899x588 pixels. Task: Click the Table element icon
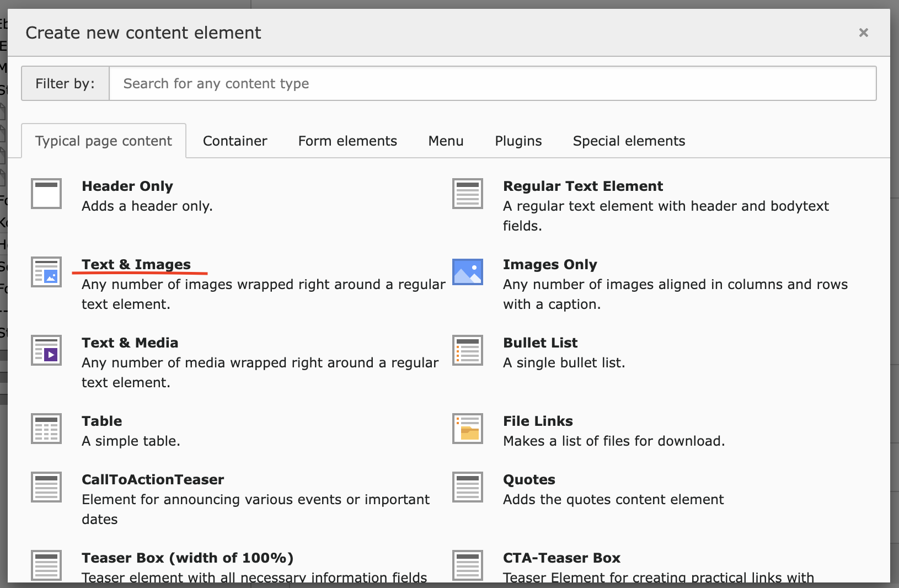pyautogui.click(x=46, y=429)
